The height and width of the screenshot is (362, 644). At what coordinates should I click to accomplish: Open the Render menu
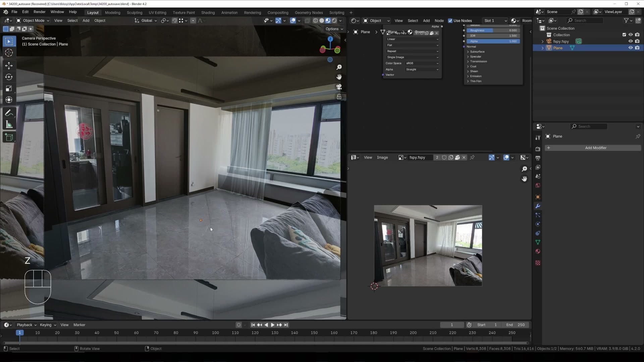pyautogui.click(x=39, y=12)
